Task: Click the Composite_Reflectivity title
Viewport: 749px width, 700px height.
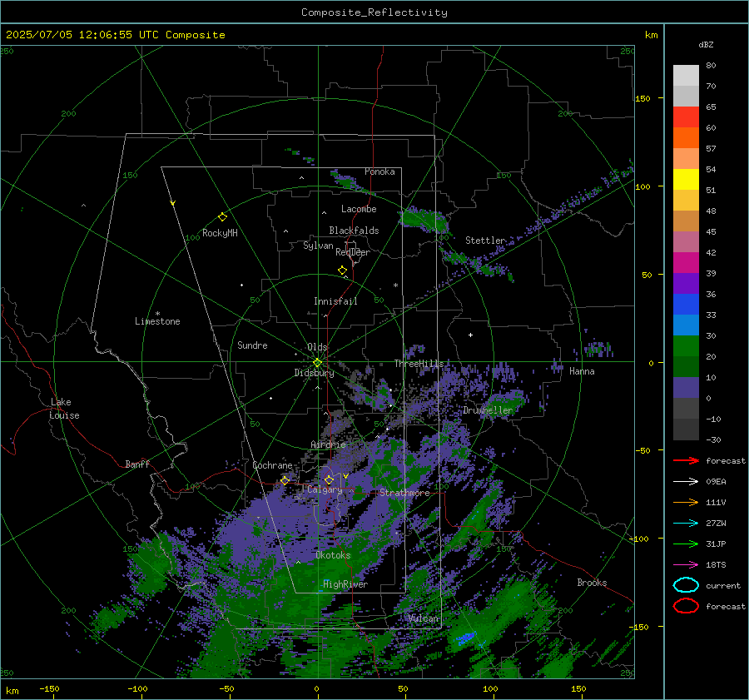Action: [x=374, y=12]
